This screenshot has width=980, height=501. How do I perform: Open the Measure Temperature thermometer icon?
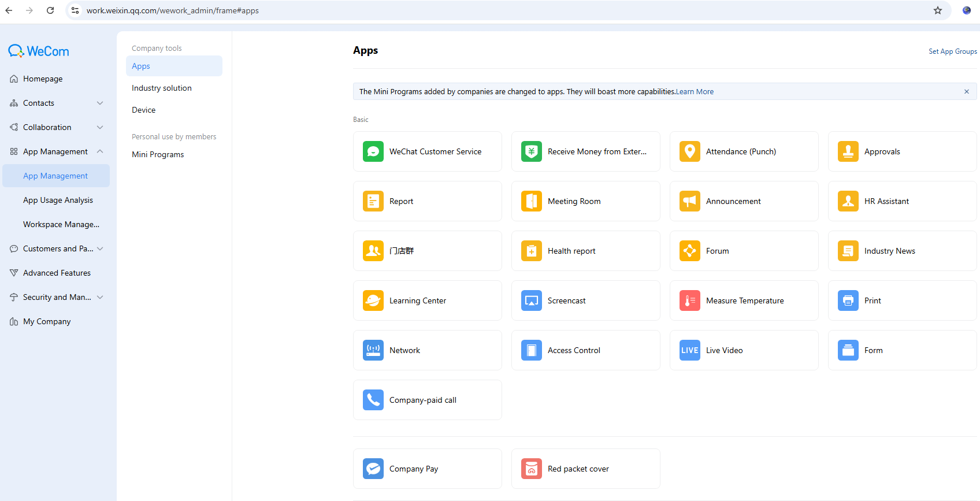[690, 300]
